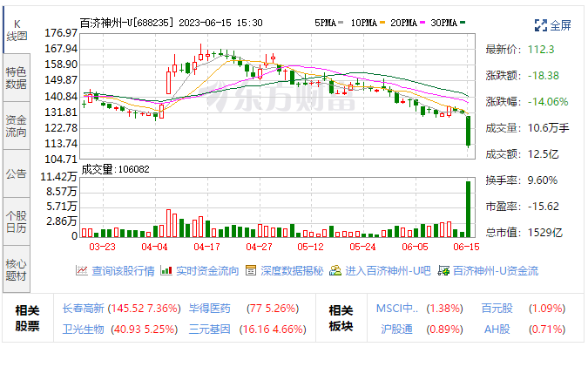Open related sector 百元股

(497, 309)
